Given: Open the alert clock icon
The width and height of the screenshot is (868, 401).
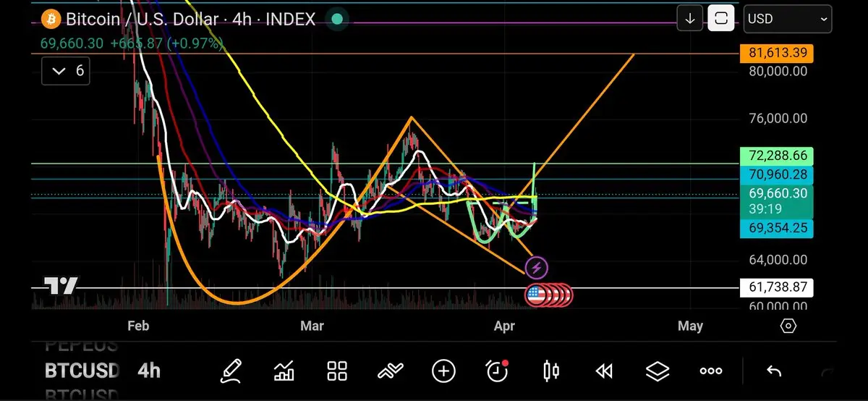Looking at the screenshot, I should [x=497, y=371].
